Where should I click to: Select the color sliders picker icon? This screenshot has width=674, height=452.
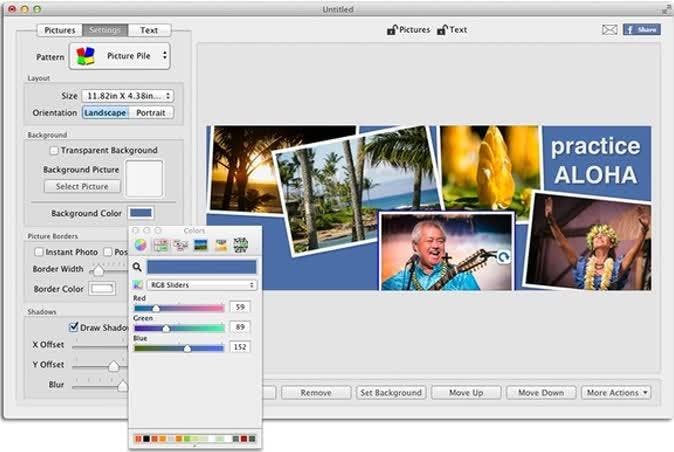[161, 245]
